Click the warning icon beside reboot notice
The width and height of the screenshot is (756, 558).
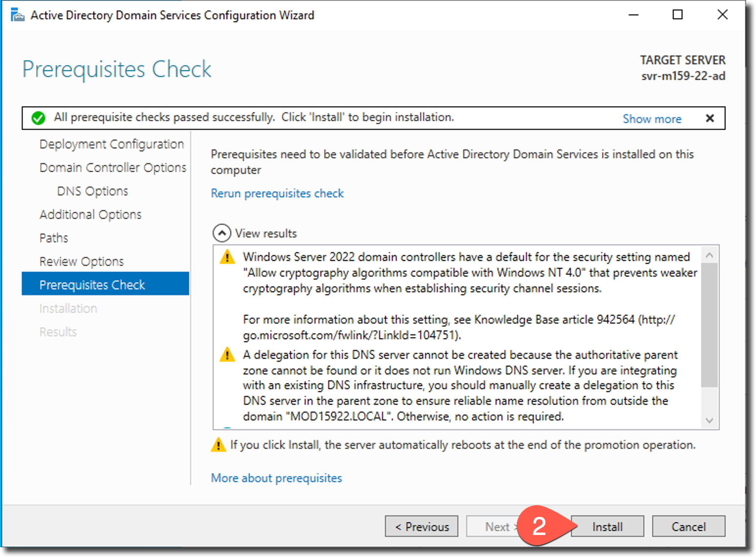[218, 445]
